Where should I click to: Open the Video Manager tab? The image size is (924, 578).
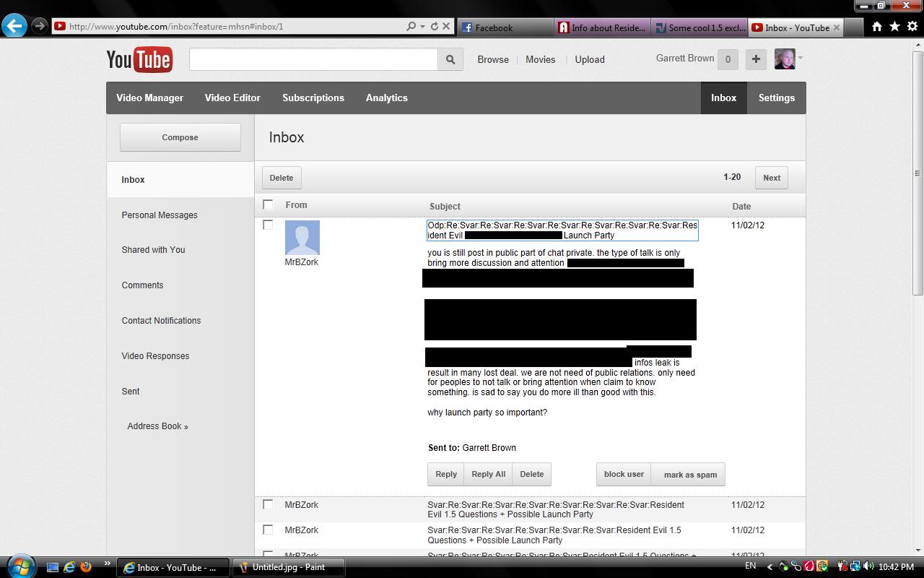click(149, 98)
